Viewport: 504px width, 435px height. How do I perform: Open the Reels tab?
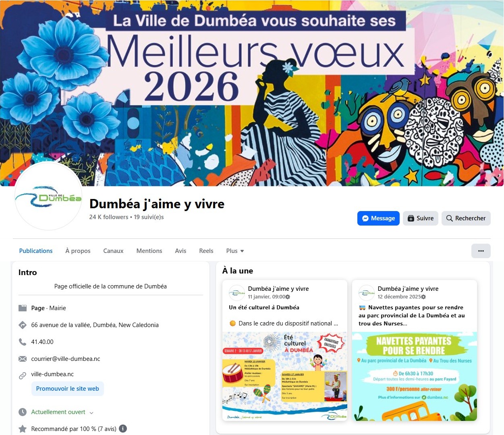(x=206, y=251)
